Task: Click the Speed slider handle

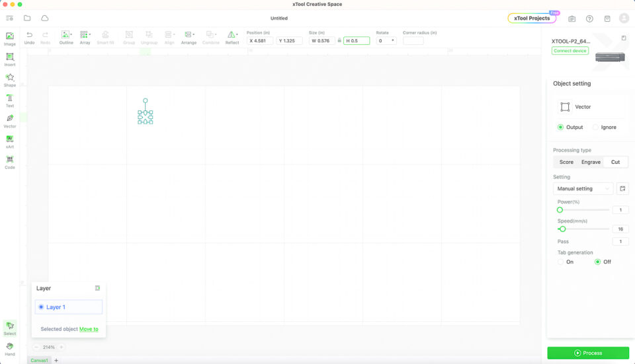Action: (x=562, y=229)
